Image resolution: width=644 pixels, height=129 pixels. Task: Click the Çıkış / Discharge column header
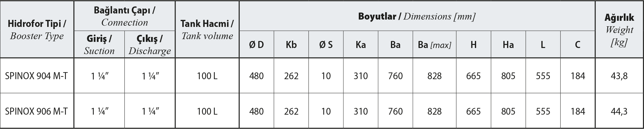150,45
